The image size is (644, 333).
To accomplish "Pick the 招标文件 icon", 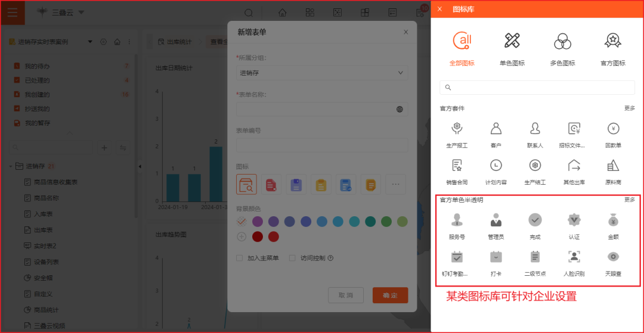I will (x=574, y=129).
